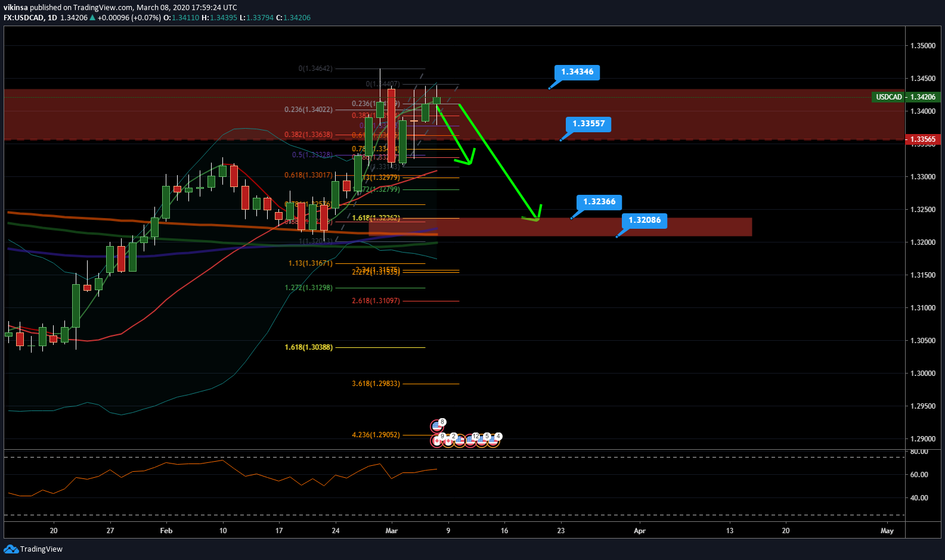Select the 1.272(1.31298) Fibonacci label
The image size is (945, 560).
point(308,288)
